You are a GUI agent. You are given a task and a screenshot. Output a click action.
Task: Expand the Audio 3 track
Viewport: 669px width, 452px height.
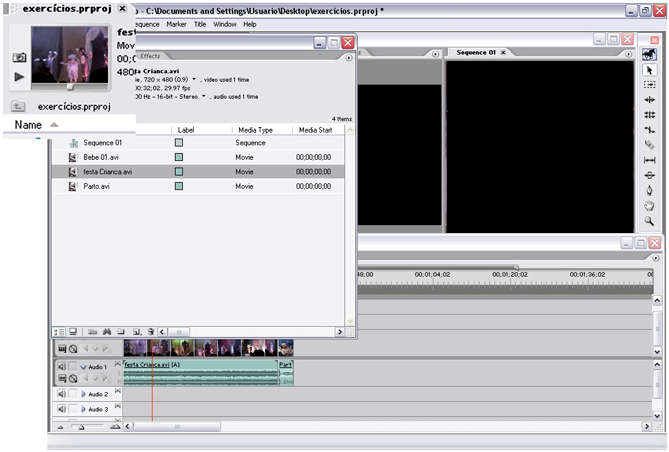point(83,409)
